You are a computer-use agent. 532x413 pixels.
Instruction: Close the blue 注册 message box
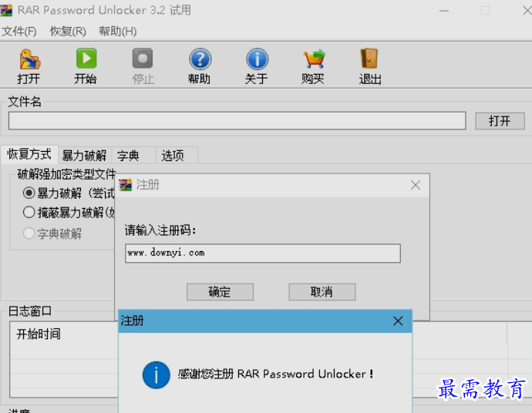398,321
